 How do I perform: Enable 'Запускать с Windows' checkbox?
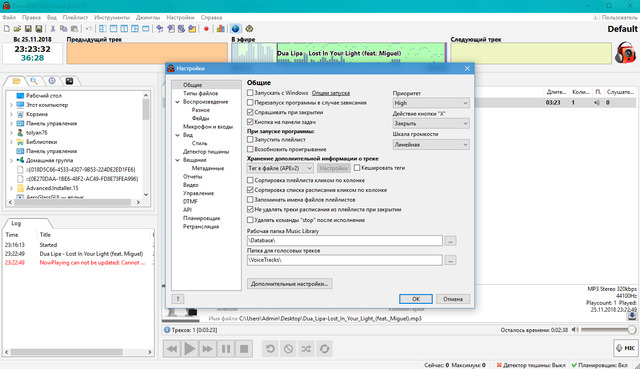(250, 93)
